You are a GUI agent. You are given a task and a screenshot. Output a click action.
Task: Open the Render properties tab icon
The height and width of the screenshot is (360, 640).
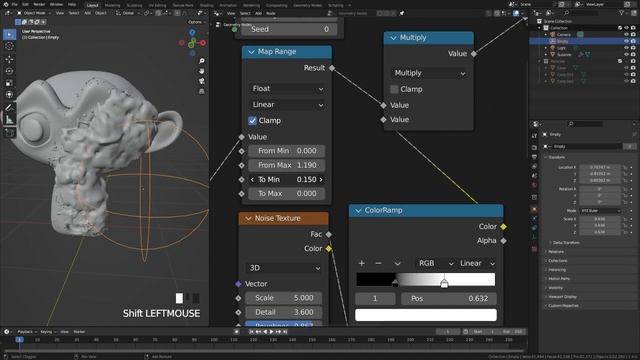534,147
